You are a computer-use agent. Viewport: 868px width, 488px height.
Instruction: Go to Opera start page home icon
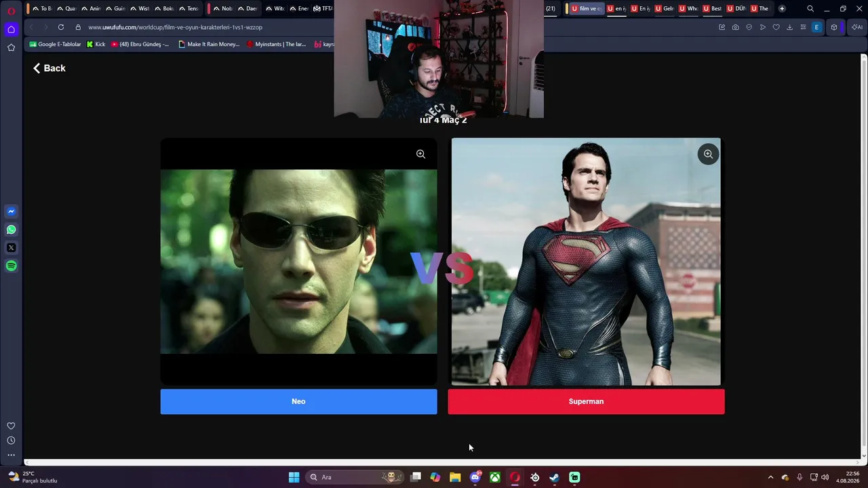(12, 29)
